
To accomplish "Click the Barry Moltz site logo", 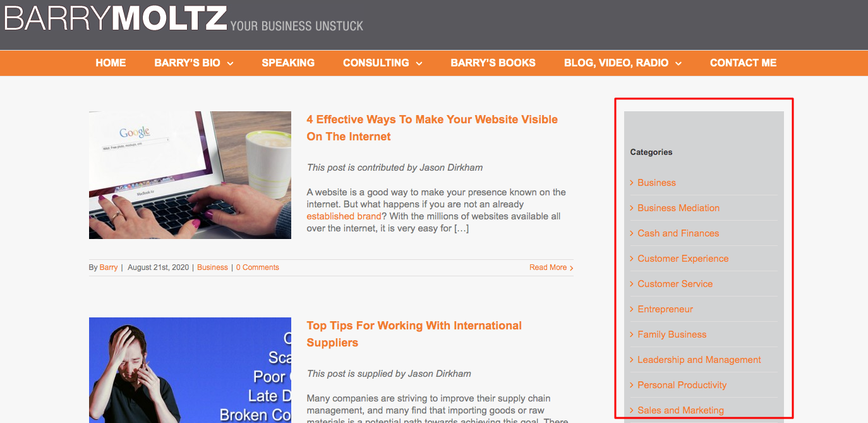I will pyautogui.click(x=115, y=19).
